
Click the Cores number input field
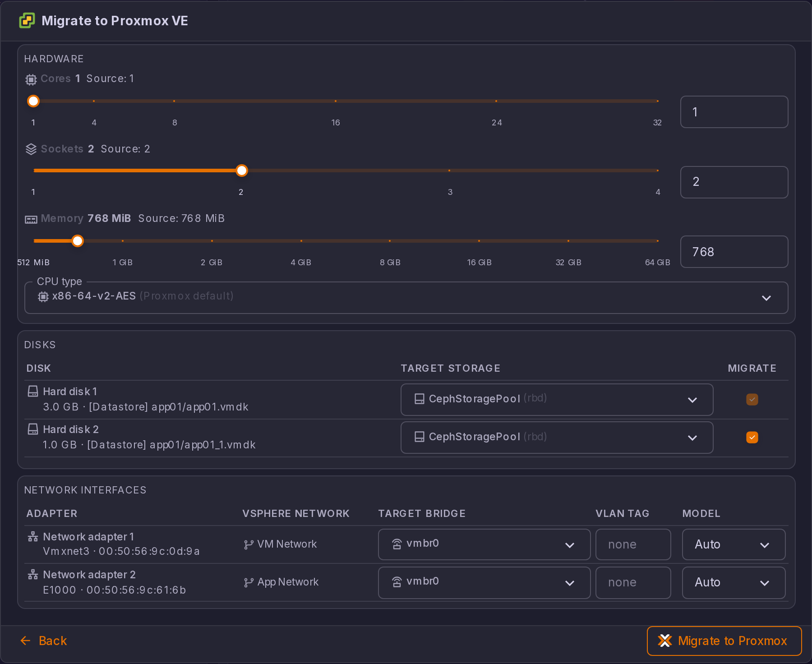734,112
